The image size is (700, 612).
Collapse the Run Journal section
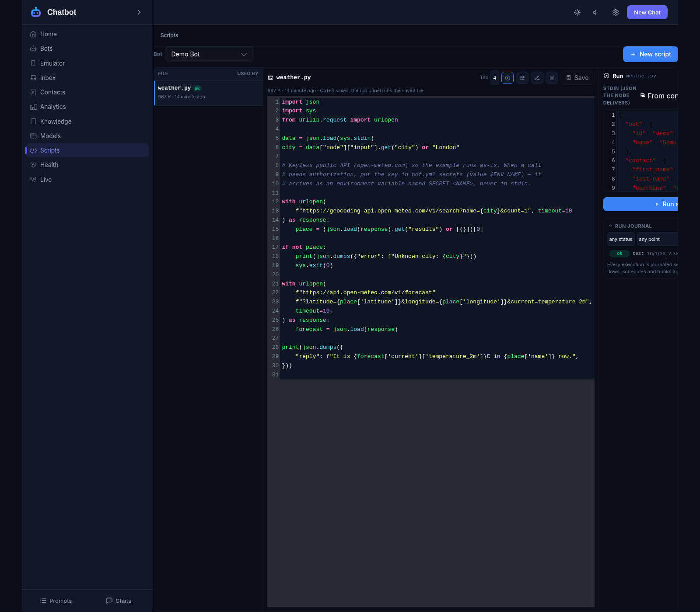click(630, 226)
